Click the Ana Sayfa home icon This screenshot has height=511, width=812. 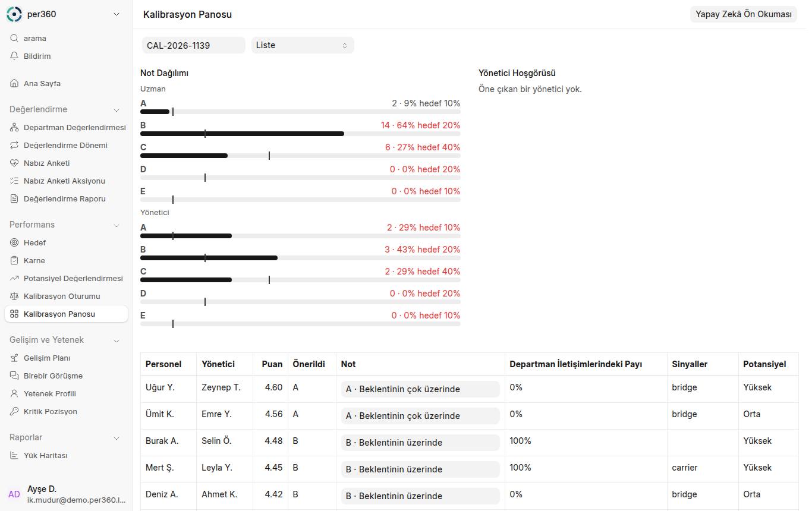14,83
